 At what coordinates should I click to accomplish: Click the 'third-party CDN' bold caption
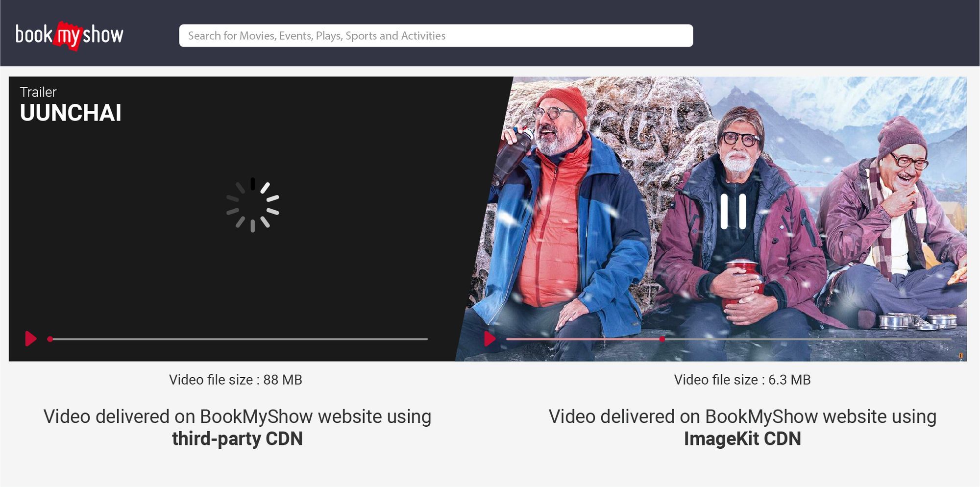(x=237, y=438)
